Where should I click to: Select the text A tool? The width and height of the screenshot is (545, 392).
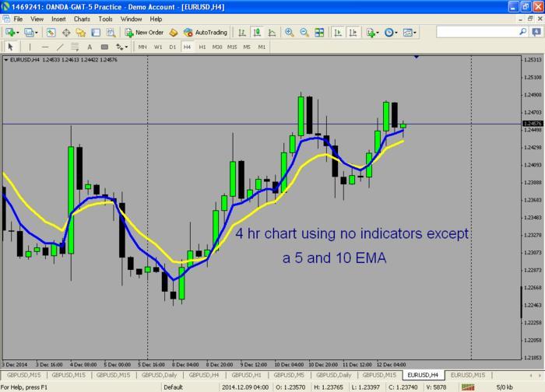click(90, 47)
